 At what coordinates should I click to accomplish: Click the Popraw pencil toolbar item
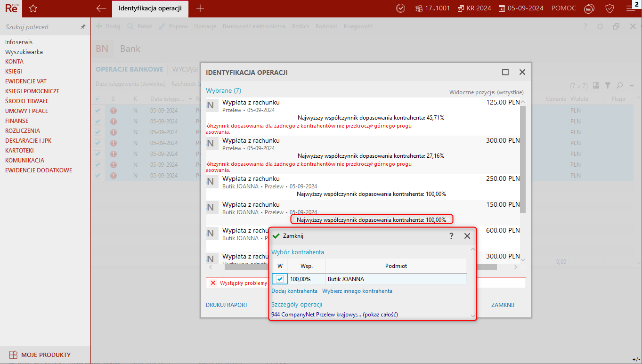coord(173,26)
